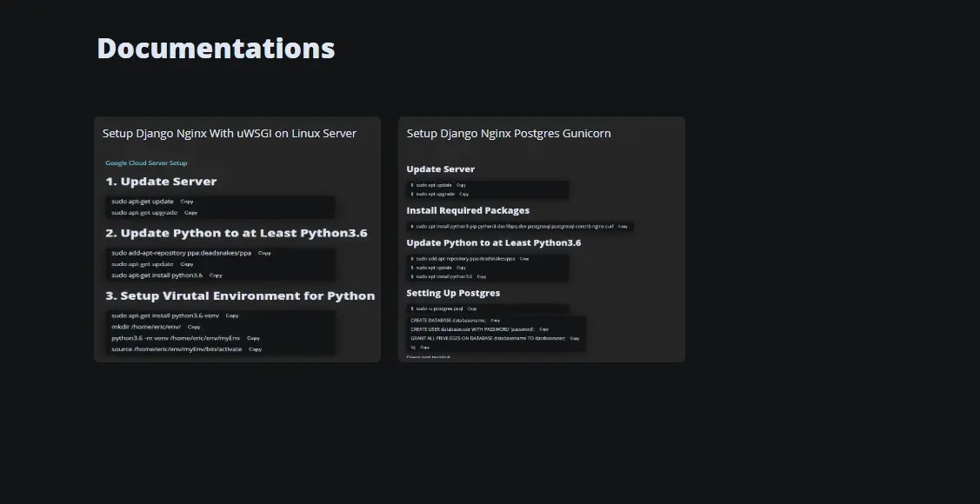Select the '2. Update Python to at Least Python3.6' heading
The height and width of the screenshot is (504, 980).
[237, 233]
